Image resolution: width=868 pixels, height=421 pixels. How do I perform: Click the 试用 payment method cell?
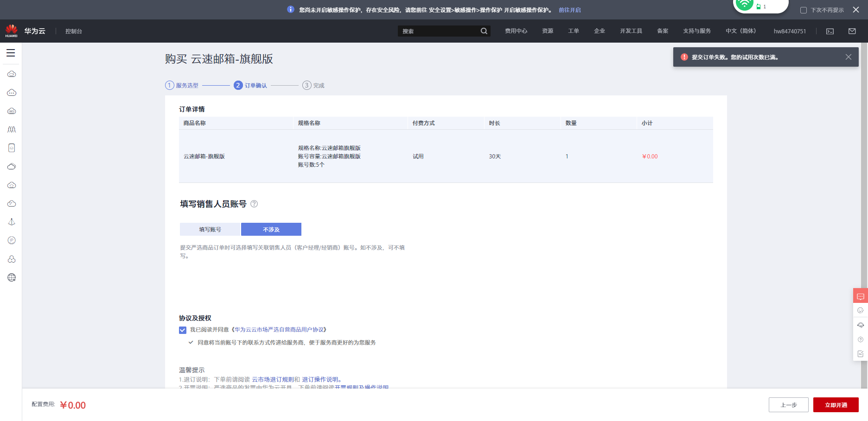click(x=418, y=157)
